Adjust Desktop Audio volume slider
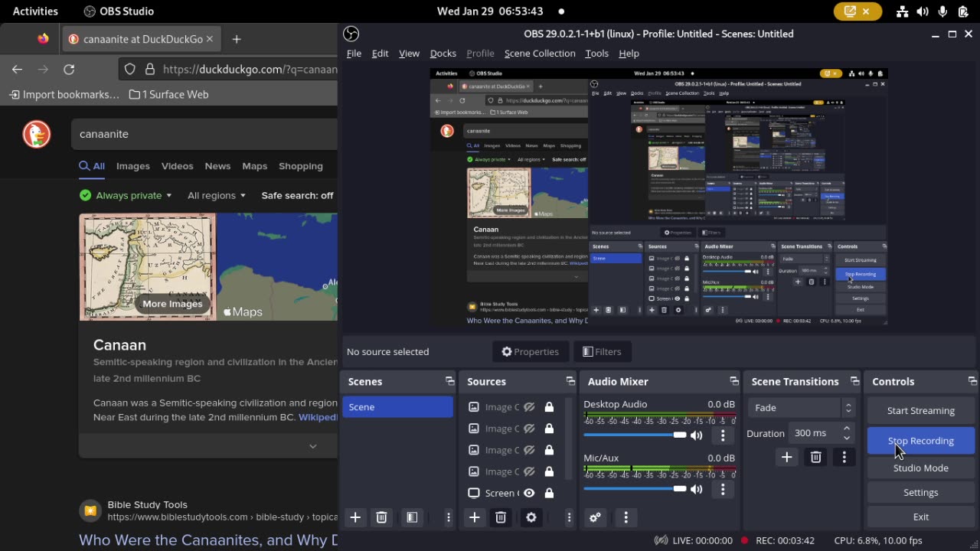980x551 pixels. point(635,435)
